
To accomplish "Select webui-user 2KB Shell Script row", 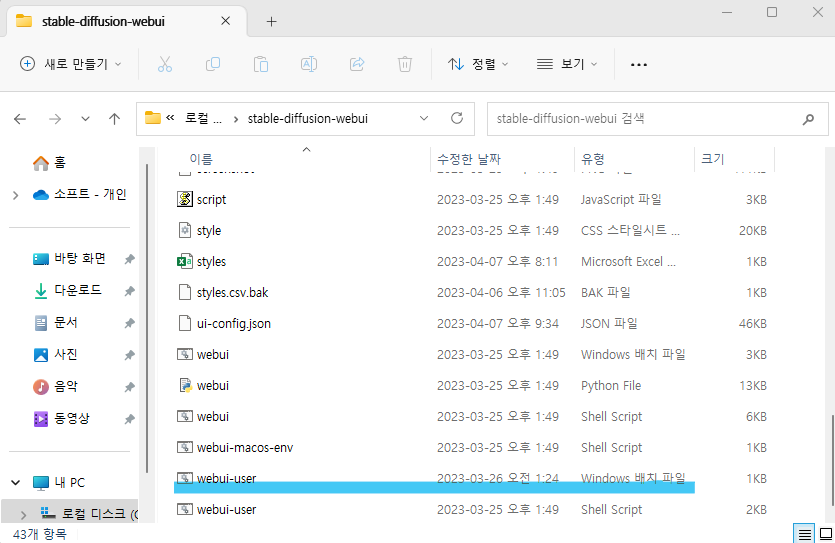I will point(474,509).
